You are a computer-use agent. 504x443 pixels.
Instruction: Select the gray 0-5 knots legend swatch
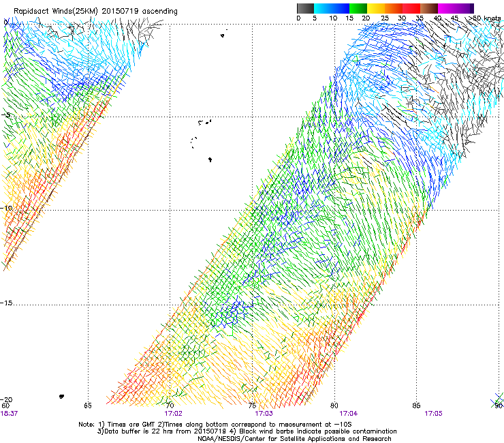click(x=305, y=8)
